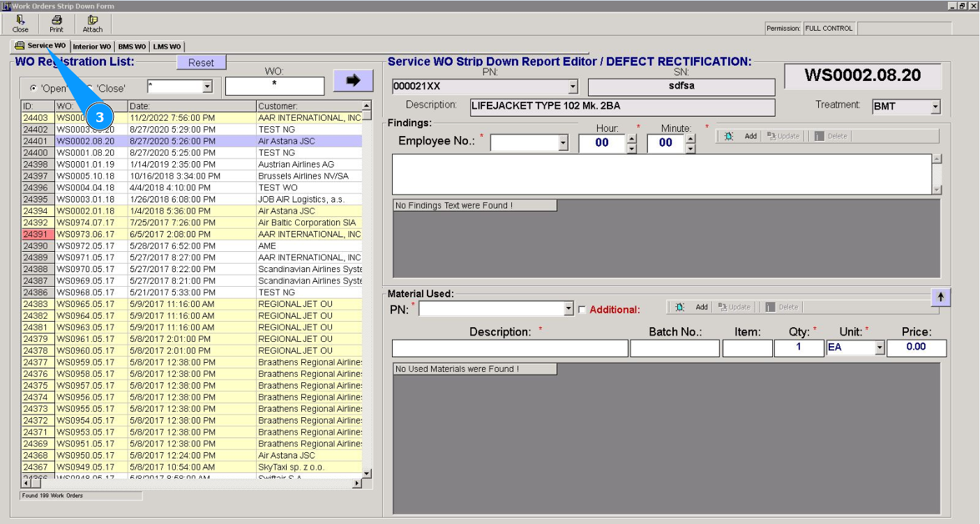Select work order WS0005.10.18 row

[85, 176]
